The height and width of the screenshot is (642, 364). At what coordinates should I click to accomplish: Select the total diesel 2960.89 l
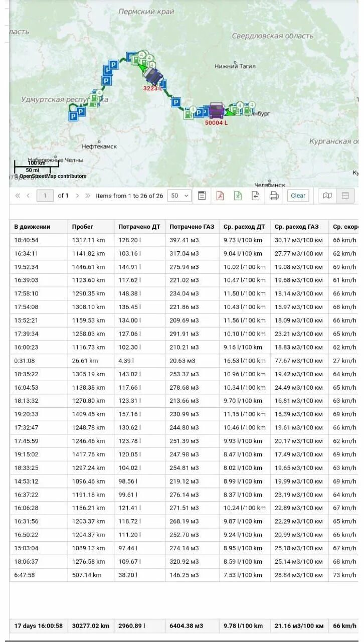[x=139, y=626]
